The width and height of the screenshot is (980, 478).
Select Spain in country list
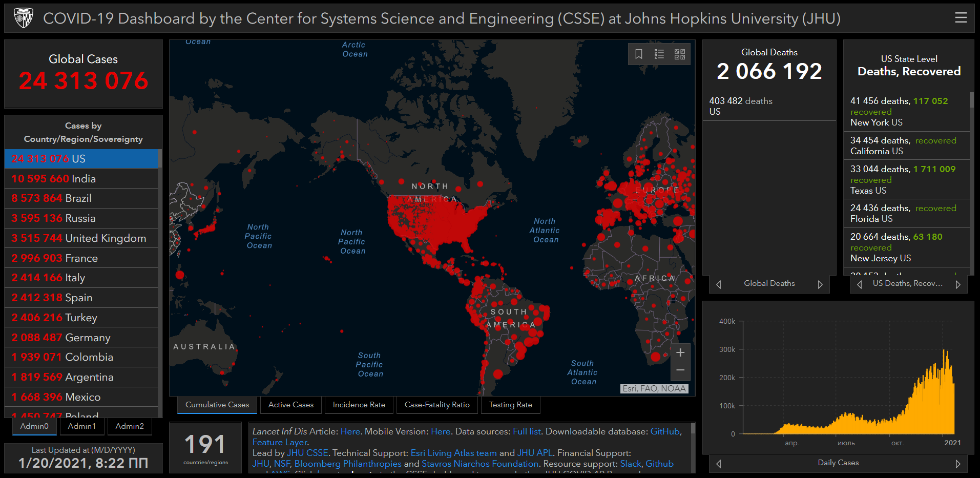pyautogui.click(x=81, y=298)
